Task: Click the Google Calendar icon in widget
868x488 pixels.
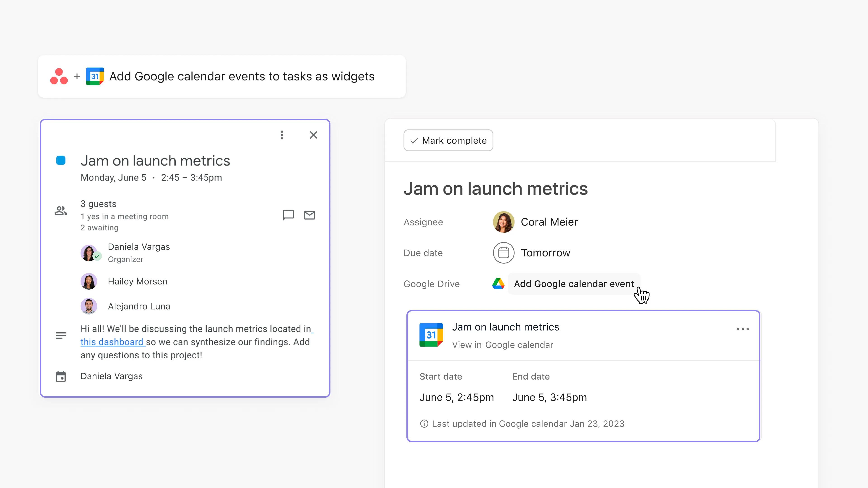Action: coord(431,335)
